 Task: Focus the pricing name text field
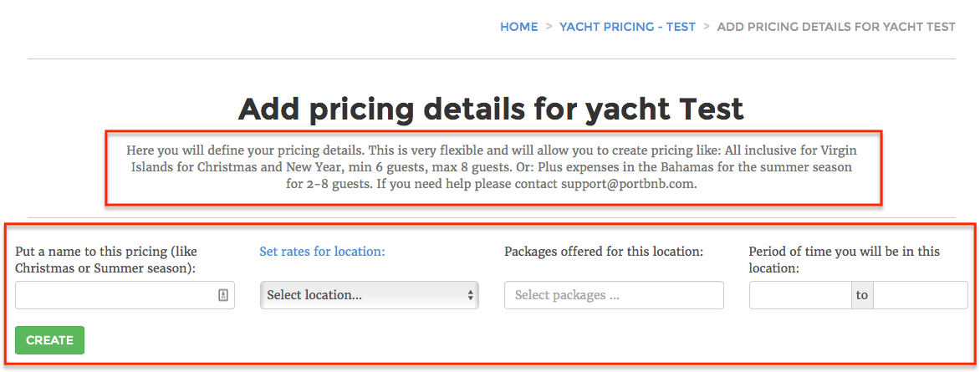pos(125,295)
